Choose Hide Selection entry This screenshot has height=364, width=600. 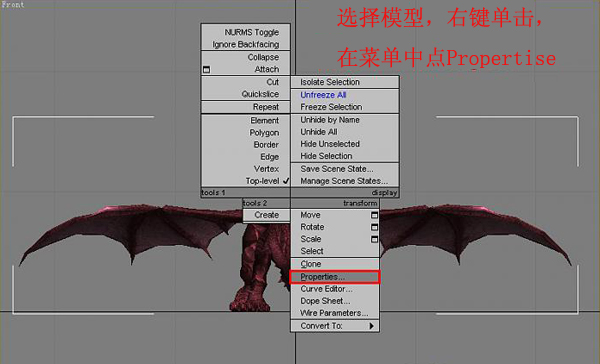click(x=326, y=156)
